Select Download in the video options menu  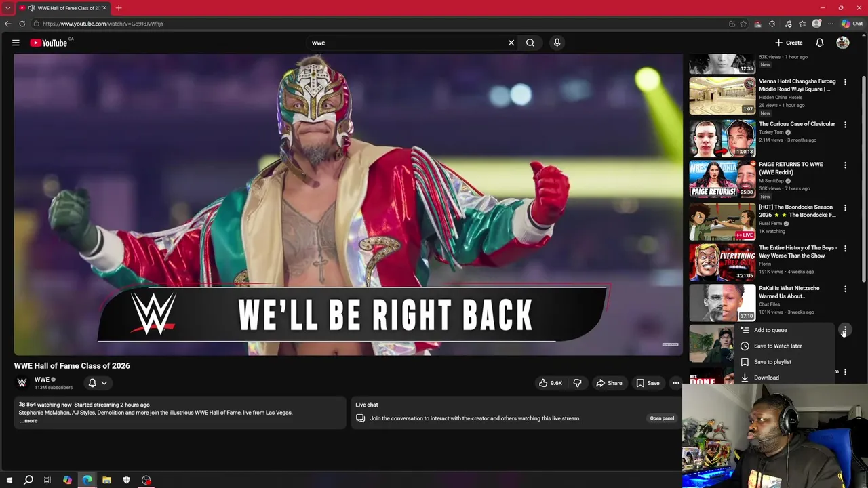tap(784, 378)
